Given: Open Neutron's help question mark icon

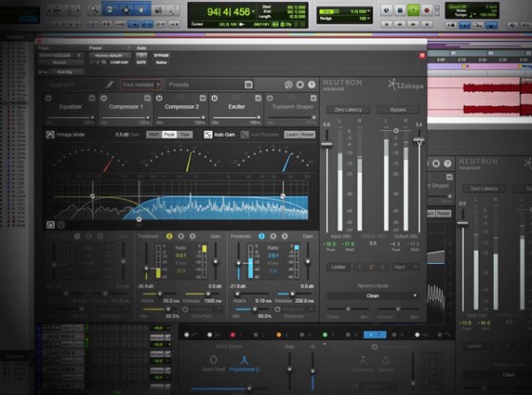Looking at the screenshot, I should point(312,85).
